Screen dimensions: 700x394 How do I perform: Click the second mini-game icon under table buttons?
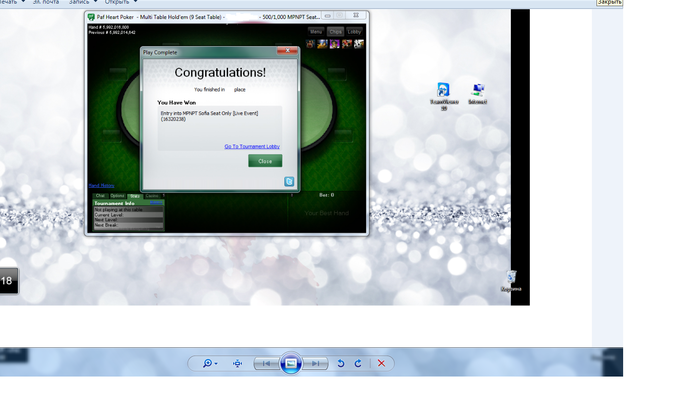322,44
